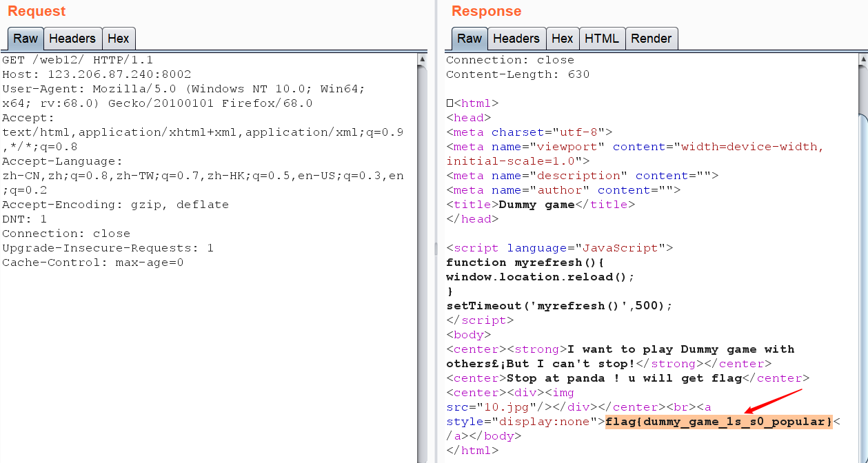Screen dimensions: 868x463
Task: Click 'Connection: close' in the Request pane
Action: coord(66,234)
